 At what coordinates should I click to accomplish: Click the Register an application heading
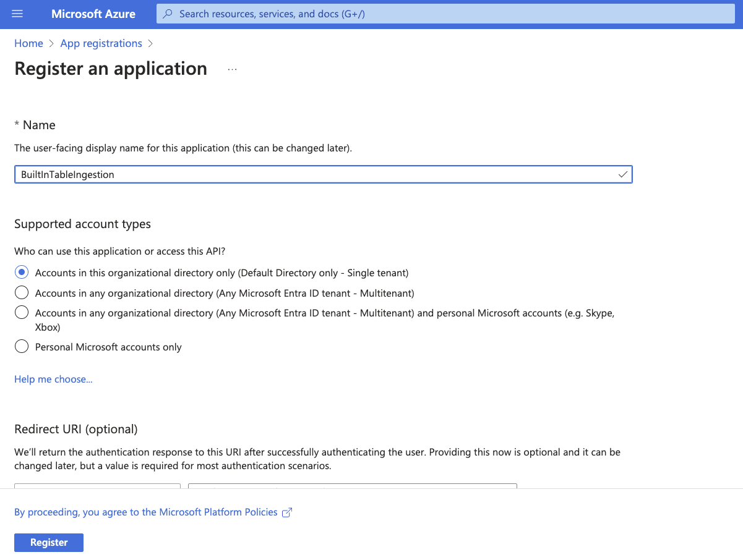(111, 69)
